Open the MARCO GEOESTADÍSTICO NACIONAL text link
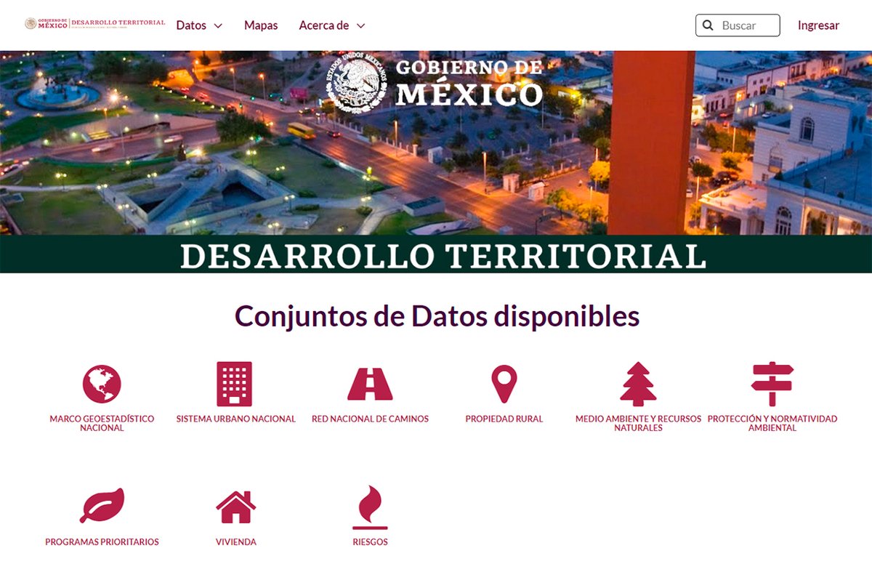 click(102, 423)
